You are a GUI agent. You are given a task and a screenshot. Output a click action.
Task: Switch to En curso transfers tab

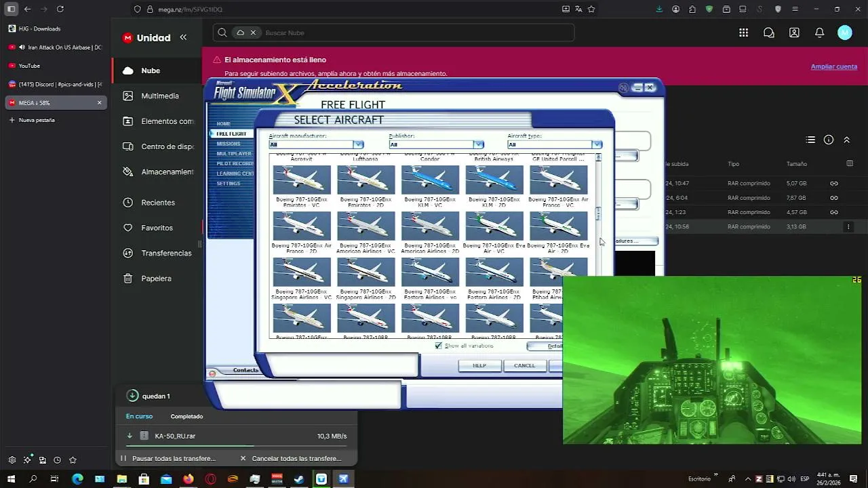pyautogui.click(x=139, y=416)
